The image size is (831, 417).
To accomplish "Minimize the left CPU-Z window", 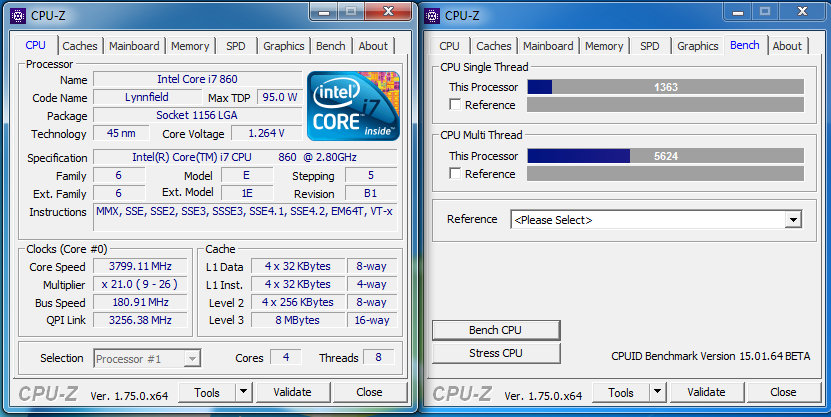I will tap(325, 12).
